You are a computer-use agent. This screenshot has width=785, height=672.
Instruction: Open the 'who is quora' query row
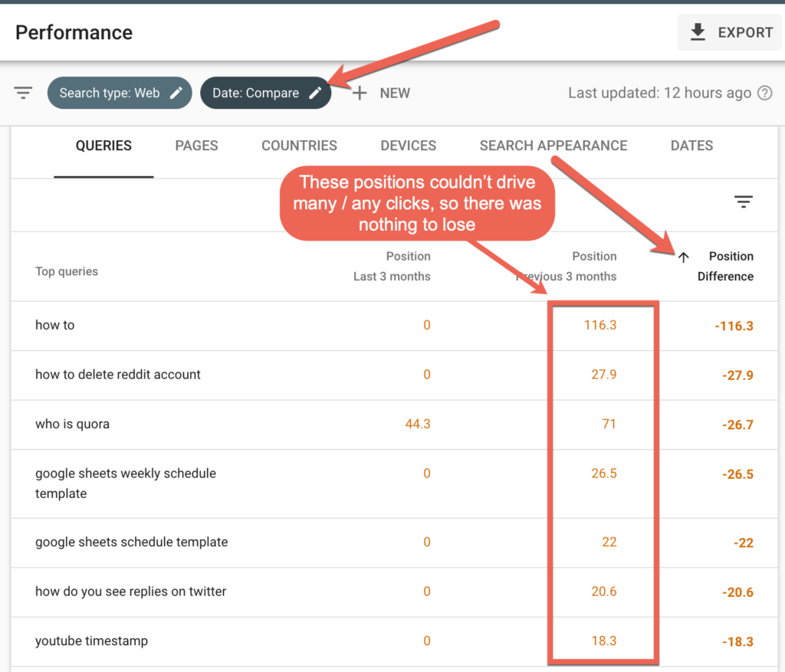pos(72,424)
